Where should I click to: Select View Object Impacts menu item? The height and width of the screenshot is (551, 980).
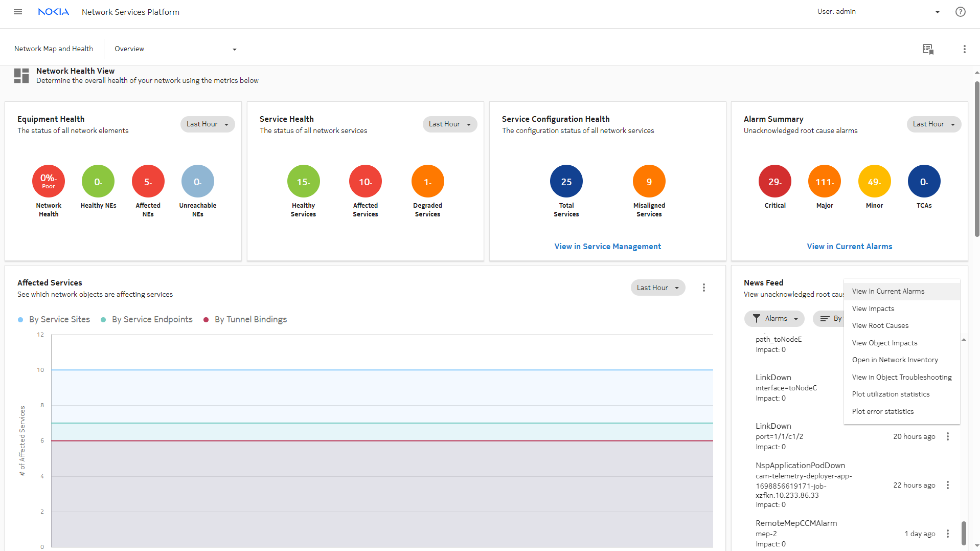[902, 343]
